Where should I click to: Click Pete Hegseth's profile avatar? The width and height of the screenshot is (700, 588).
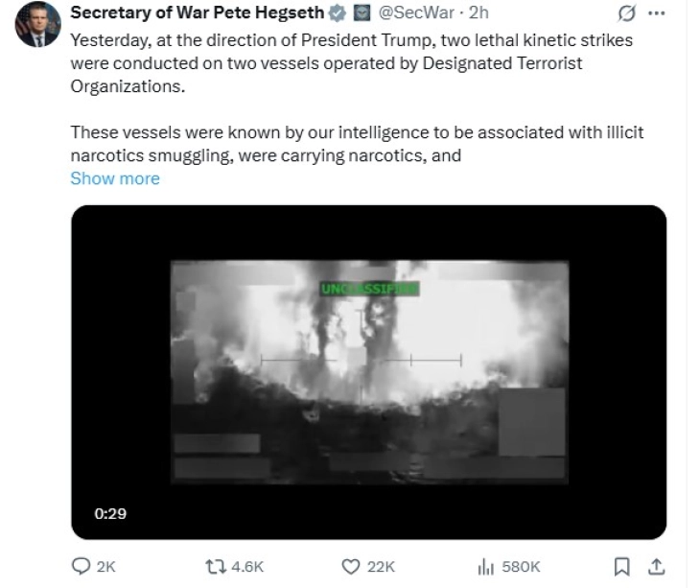[x=37, y=24]
